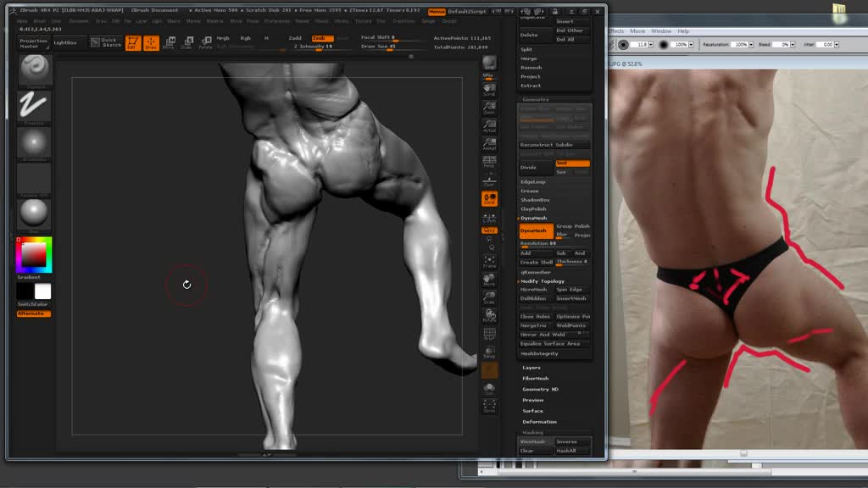Expand the Preview subpalette
This screenshot has width=868, height=488.
533,400
